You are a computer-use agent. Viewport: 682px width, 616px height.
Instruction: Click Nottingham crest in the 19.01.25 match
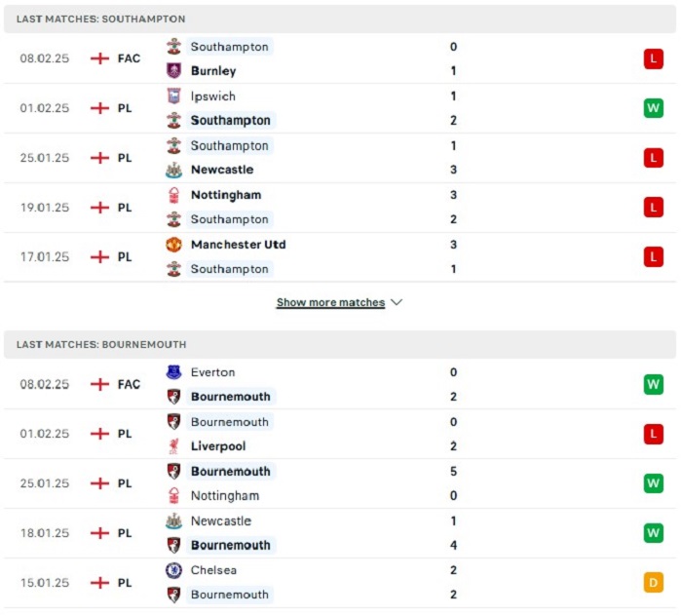[174, 195]
